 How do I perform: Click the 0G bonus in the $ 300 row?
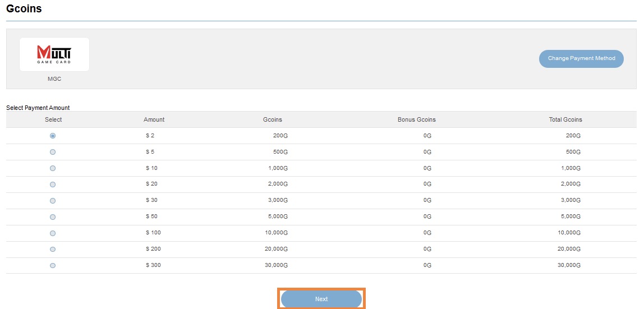point(427,265)
